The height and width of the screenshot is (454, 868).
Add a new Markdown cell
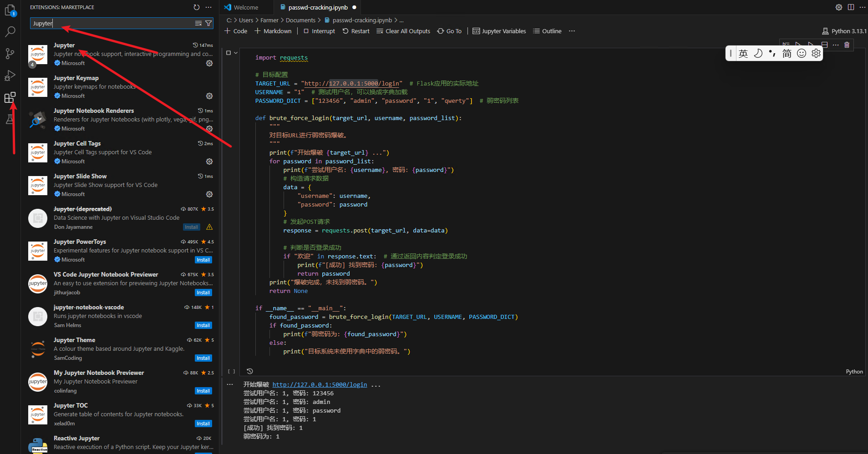[x=273, y=31]
